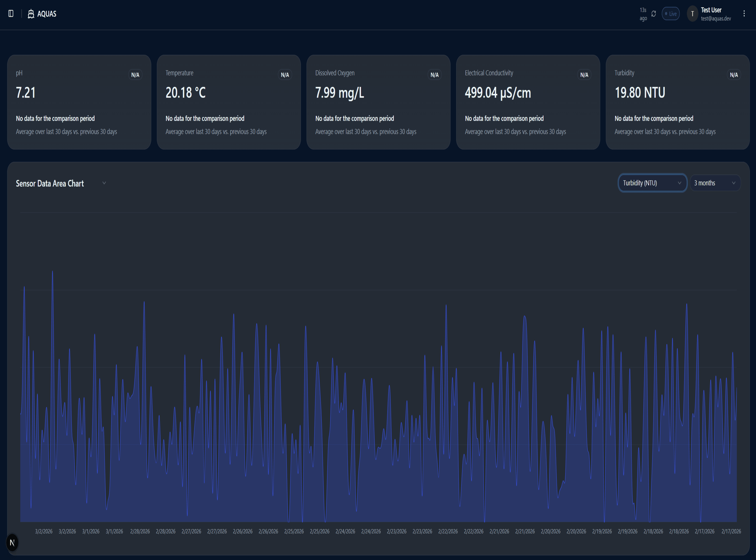Click the 499.04 µS/cm value
Viewport: 756px width, 560px height.
click(498, 93)
